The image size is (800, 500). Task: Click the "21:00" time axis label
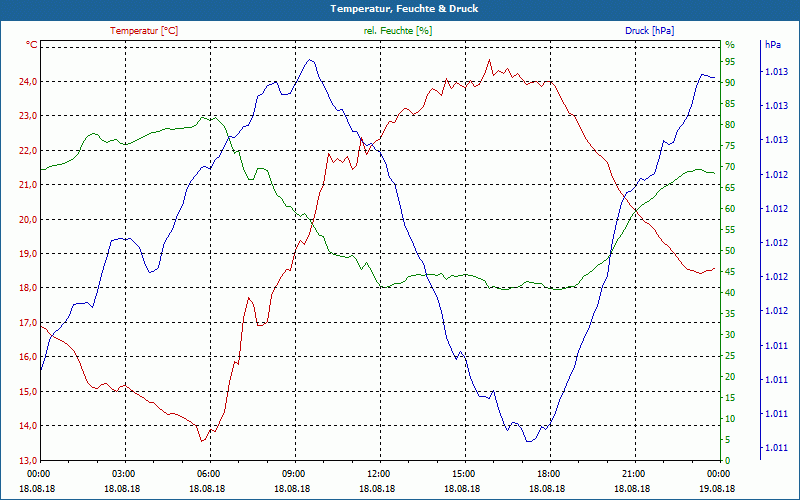(x=632, y=473)
